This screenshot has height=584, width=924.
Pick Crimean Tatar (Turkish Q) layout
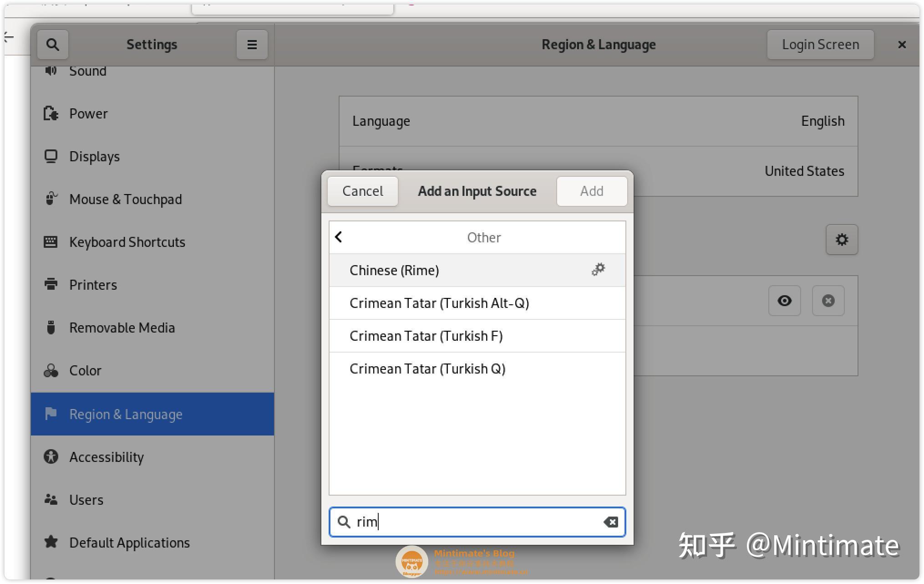(x=427, y=369)
